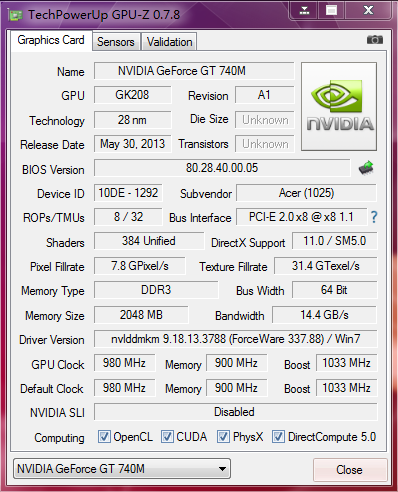
Task: Click GPU Clock 980 MHz field
Action: (x=124, y=363)
